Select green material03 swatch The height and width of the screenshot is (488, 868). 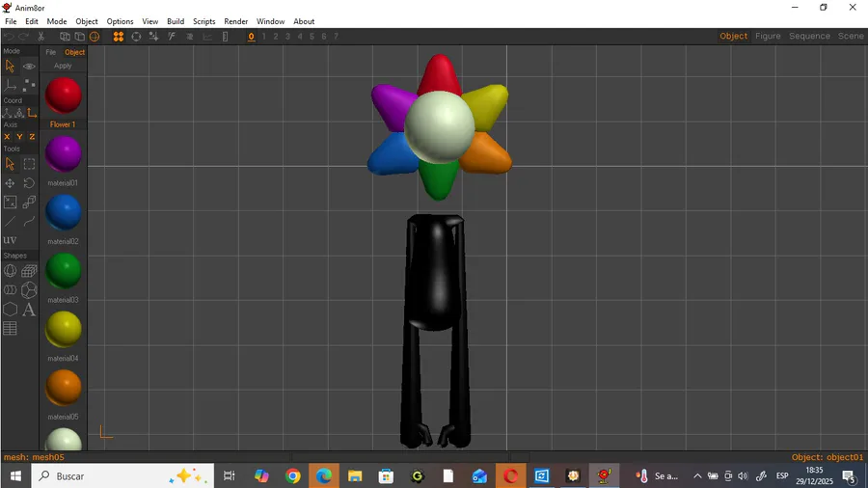click(63, 271)
